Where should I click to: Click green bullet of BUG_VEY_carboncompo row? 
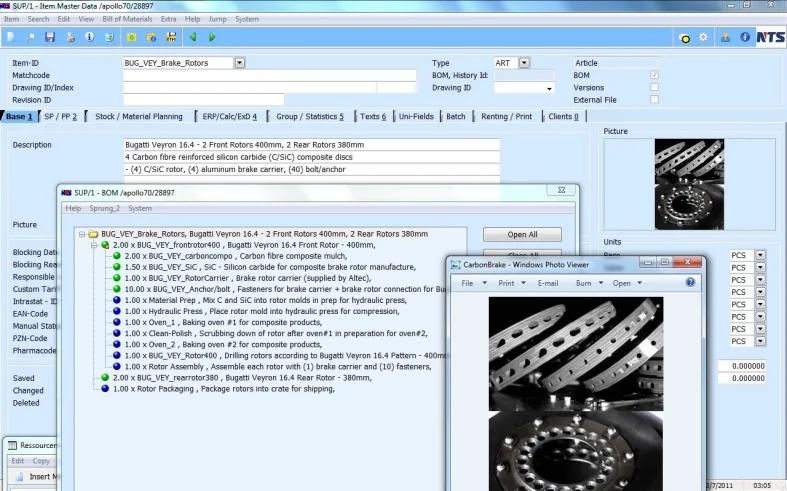click(117, 256)
